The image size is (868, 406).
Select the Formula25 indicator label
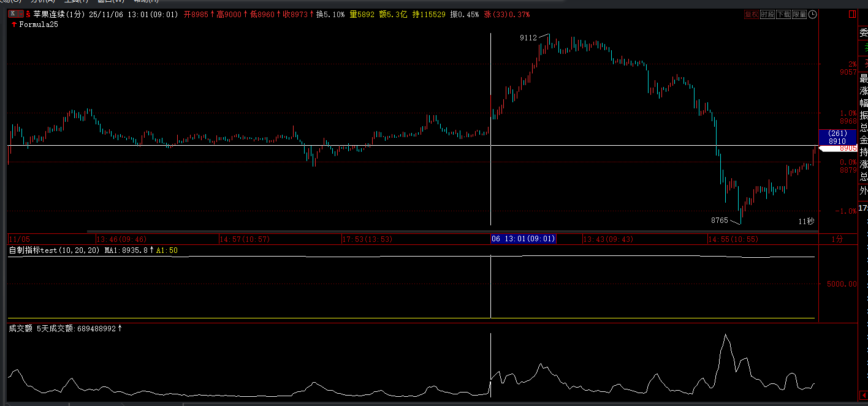tap(38, 24)
